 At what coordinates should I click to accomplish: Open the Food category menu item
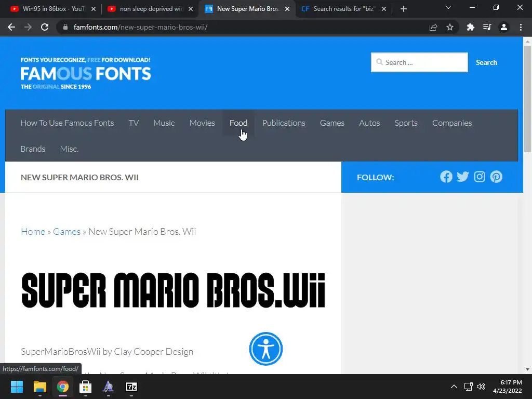(238, 123)
